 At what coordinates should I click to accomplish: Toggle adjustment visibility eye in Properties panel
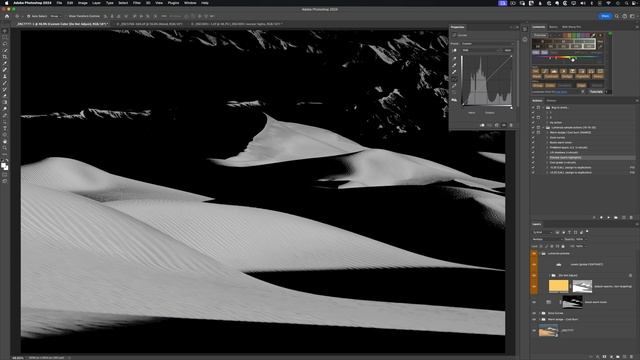[504, 125]
